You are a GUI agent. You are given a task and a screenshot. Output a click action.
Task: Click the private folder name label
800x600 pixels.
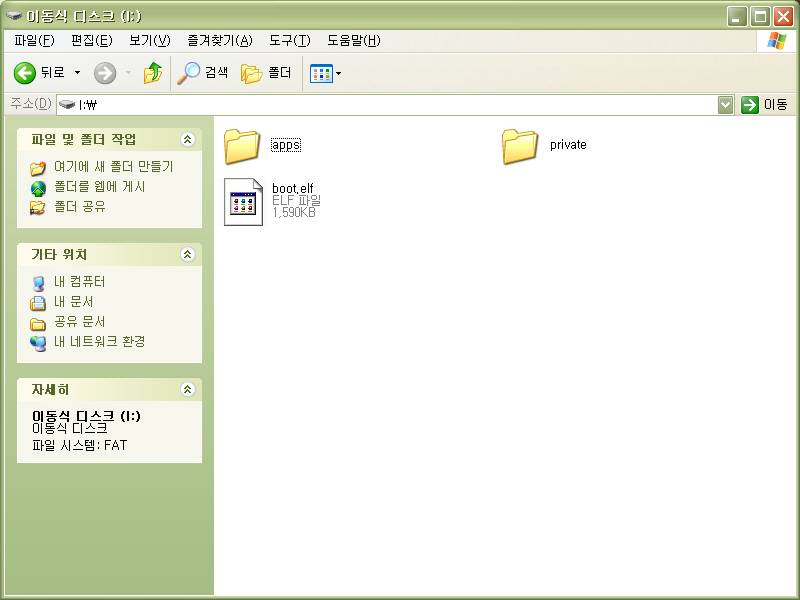[x=568, y=145]
